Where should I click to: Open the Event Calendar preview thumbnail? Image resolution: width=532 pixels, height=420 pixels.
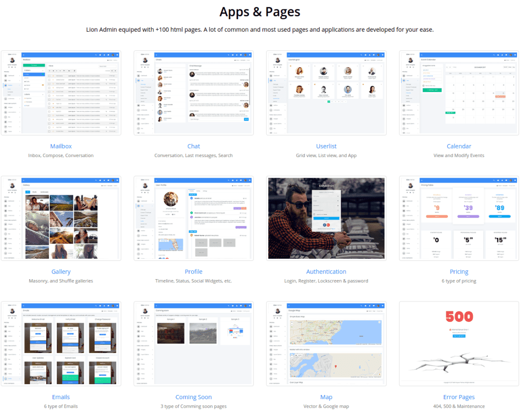coord(459,93)
